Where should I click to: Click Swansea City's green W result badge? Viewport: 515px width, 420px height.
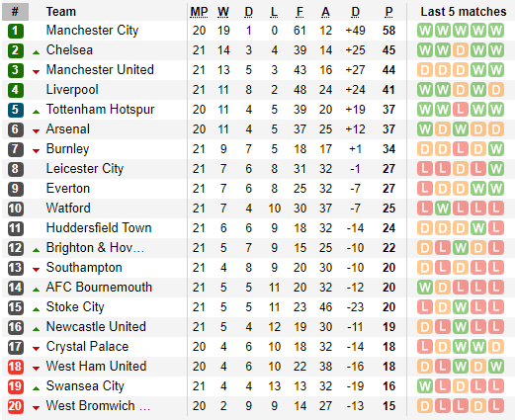[x=424, y=386]
